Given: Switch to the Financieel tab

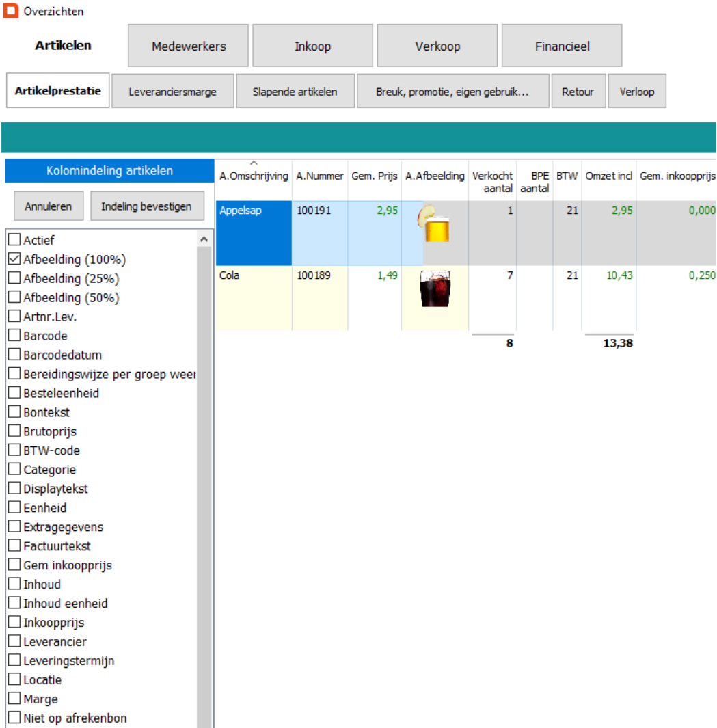Looking at the screenshot, I should pos(562,46).
